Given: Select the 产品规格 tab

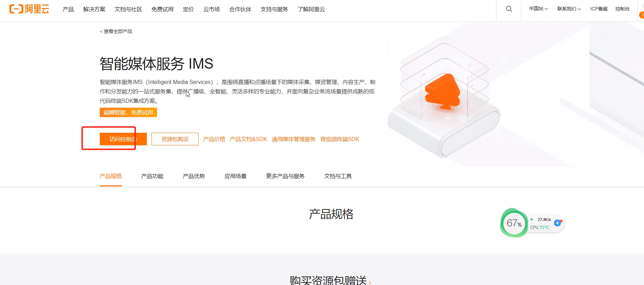Looking at the screenshot, I should (x=111, y=176).
